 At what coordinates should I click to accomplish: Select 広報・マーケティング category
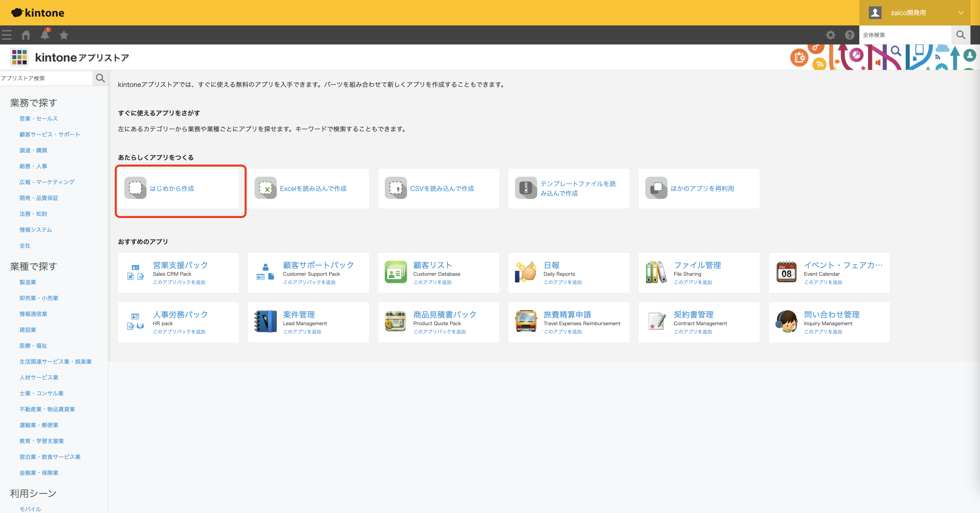47,182
